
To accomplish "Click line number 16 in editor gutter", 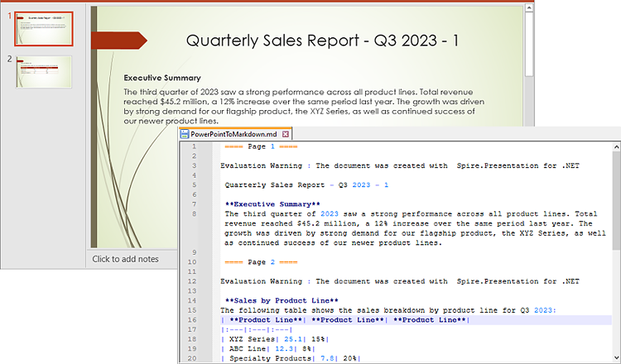I will point(192,319).
